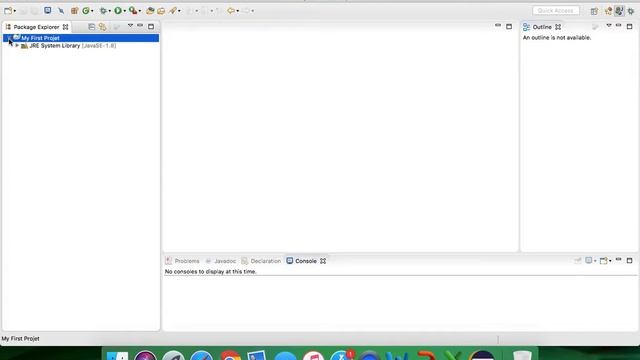Open the Run dropdown arrow
The height and width of the screenshot is (360, 640).
(x=124, y=11)
